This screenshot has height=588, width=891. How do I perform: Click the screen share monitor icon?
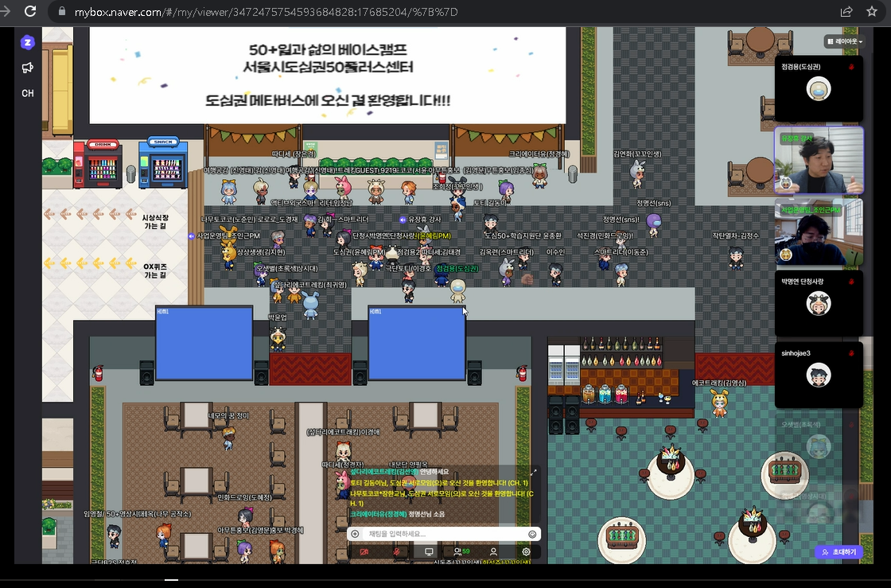tap(429, 551)
